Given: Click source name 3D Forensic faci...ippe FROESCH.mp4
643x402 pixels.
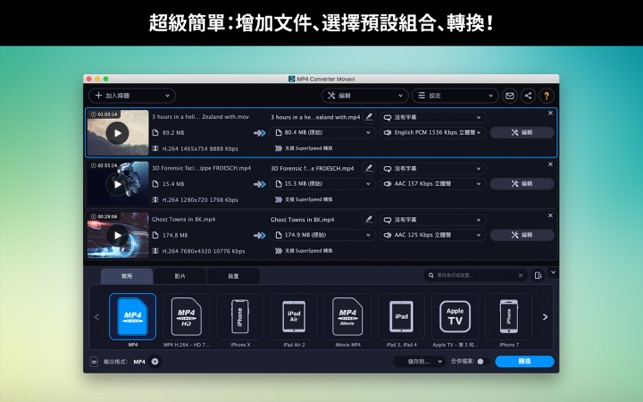Looking at the screenshot, I should [x=201, y=168].
